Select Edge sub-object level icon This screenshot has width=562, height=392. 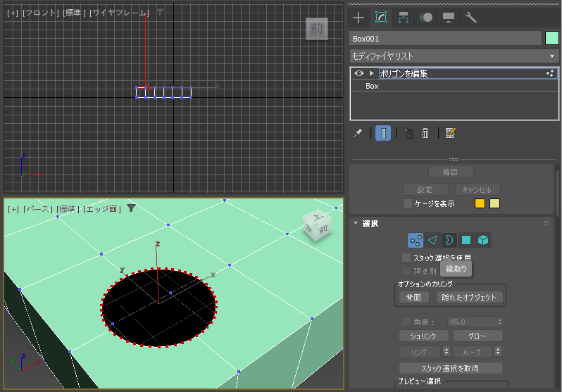click(x=432, y=240)
